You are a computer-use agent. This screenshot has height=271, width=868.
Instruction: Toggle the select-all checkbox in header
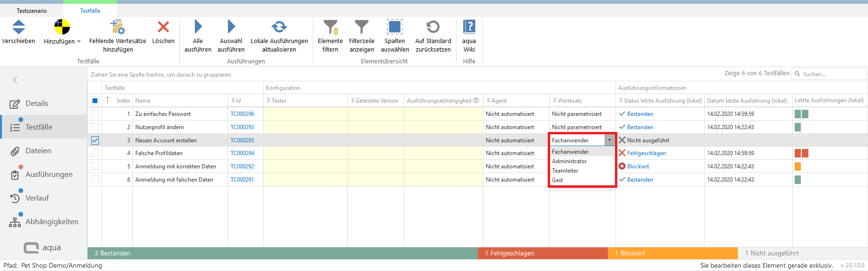pos(95,101)
